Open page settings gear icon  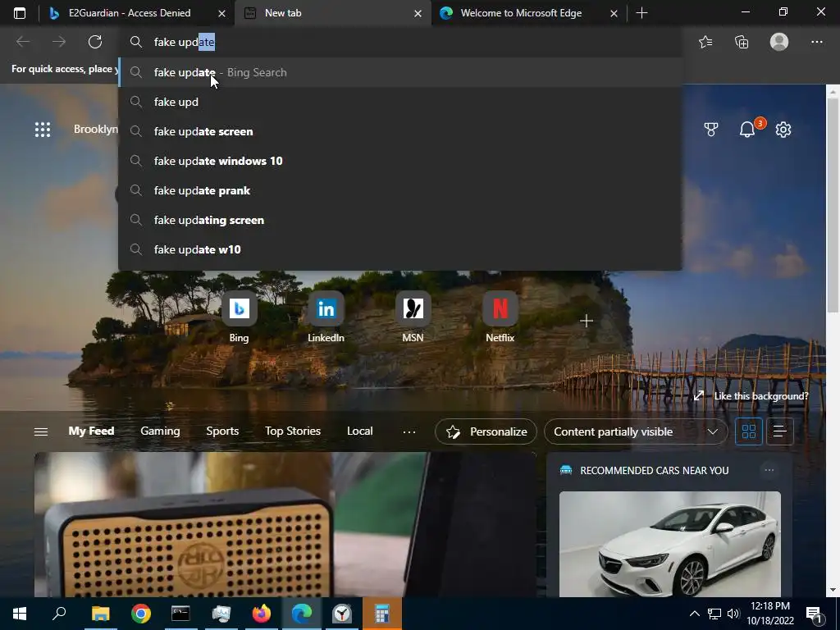point(783,129)
